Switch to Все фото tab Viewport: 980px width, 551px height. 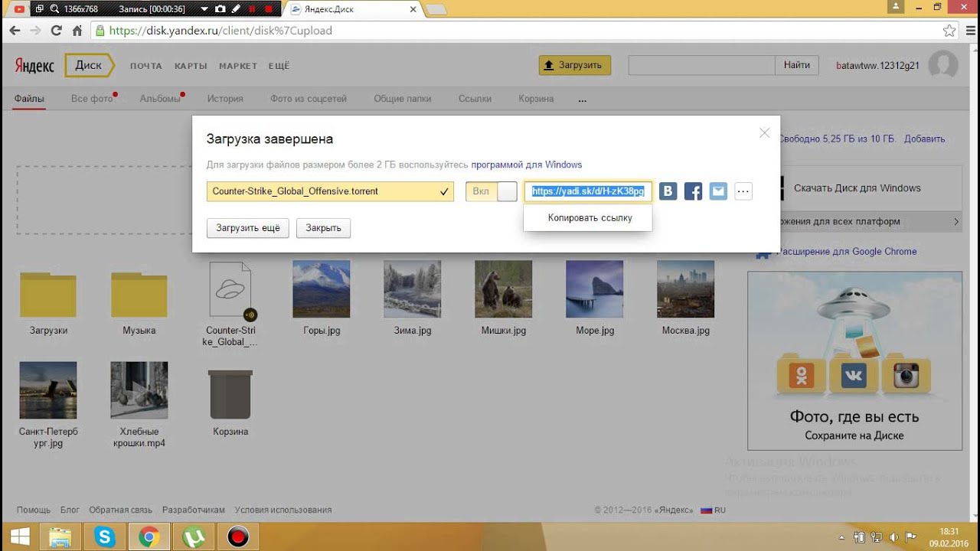point(92,99)
